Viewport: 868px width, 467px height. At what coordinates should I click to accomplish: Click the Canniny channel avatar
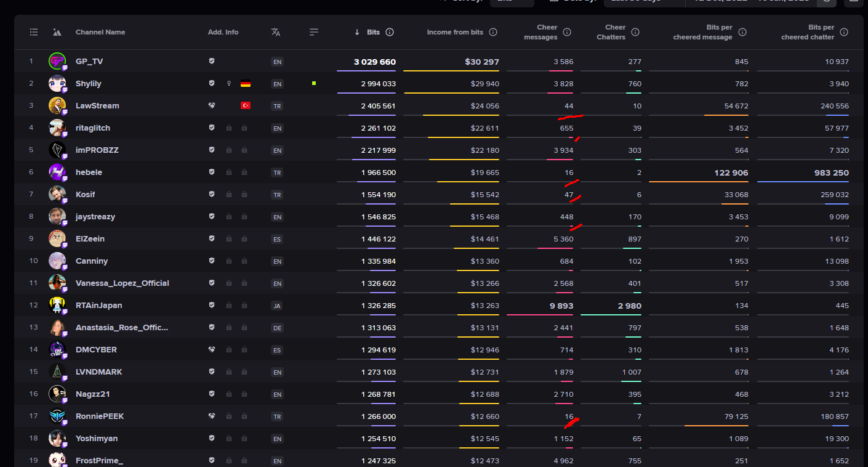coord(57,261)
